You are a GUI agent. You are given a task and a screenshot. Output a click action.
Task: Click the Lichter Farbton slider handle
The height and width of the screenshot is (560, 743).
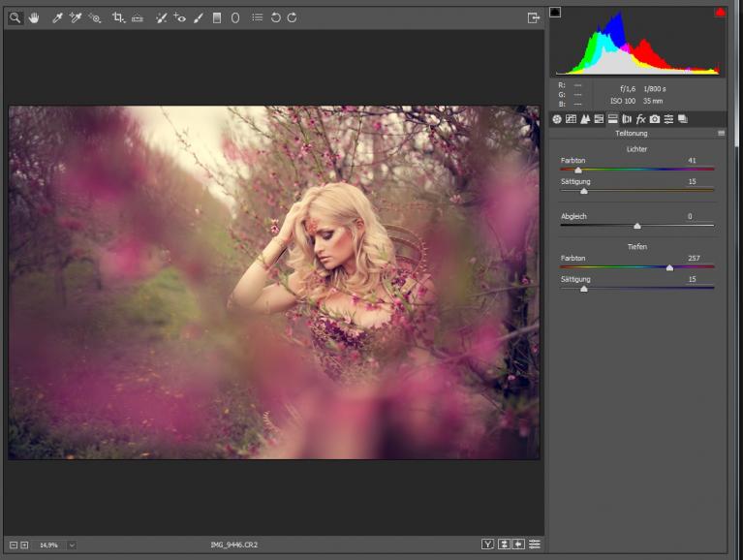(x=578, y=171)
